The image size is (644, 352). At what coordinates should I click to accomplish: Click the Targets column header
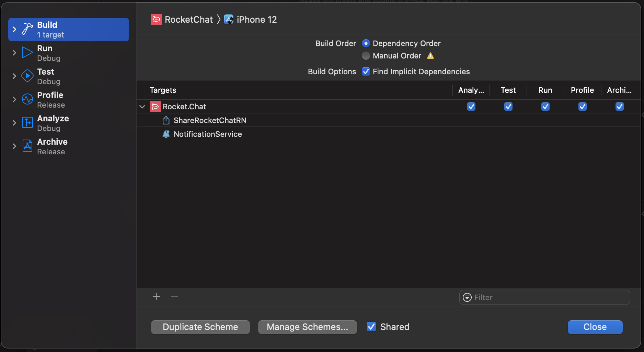[163, 90]
